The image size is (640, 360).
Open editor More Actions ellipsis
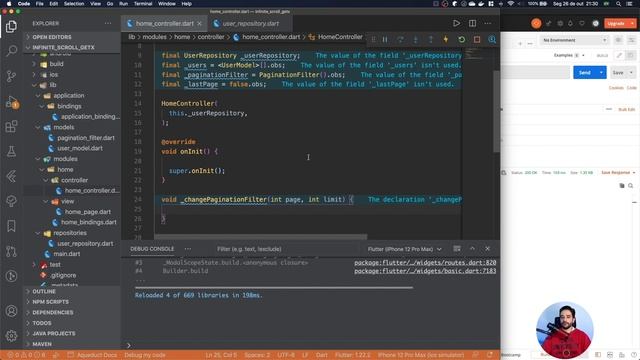coord(488,23)
